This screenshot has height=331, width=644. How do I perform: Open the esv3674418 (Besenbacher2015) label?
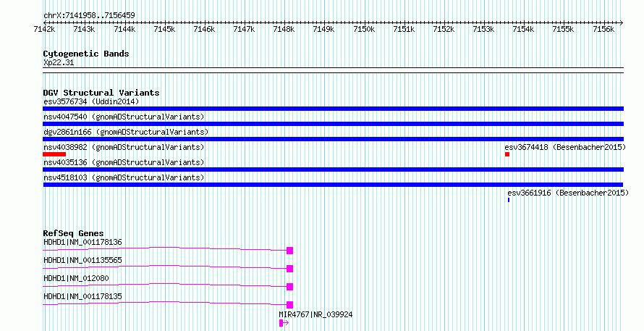click(x=565, y=147)
